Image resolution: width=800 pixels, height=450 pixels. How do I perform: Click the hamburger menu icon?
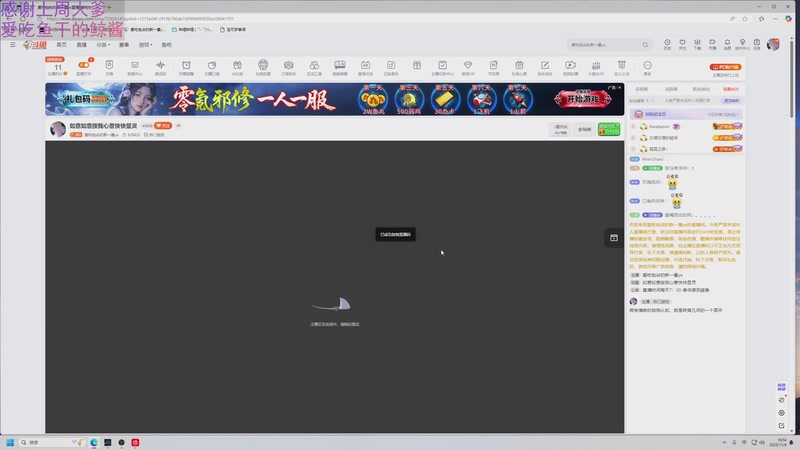[13, 45]
